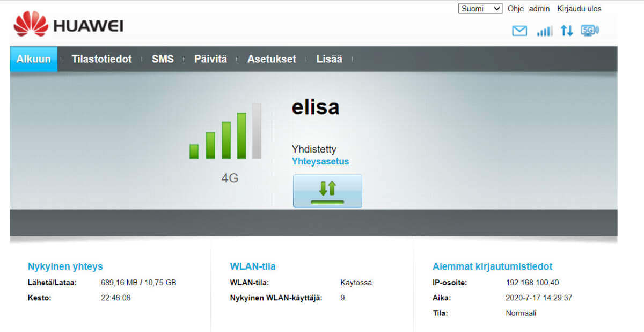Go to the Päivitä tab
The image size is (644, 332).
[210, 59]
